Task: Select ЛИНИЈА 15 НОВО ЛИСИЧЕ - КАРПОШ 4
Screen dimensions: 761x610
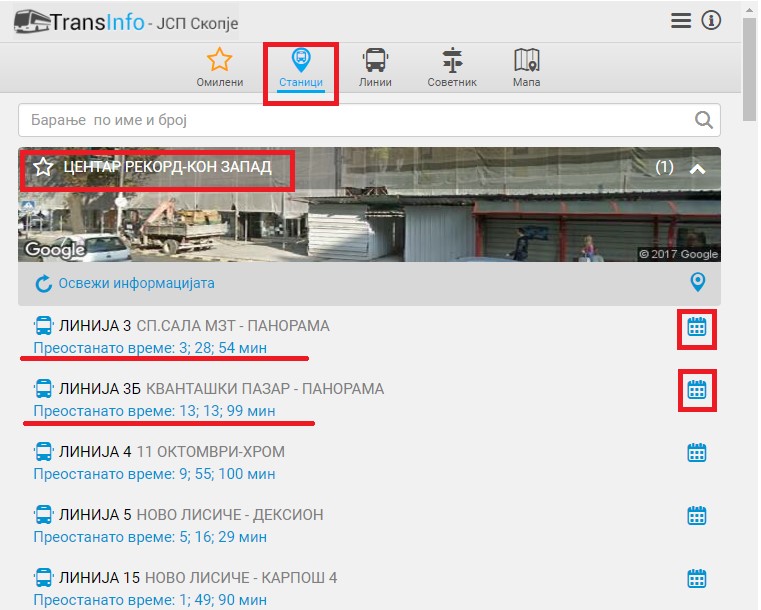Action: pyautogui.click(x=198, y=578)
